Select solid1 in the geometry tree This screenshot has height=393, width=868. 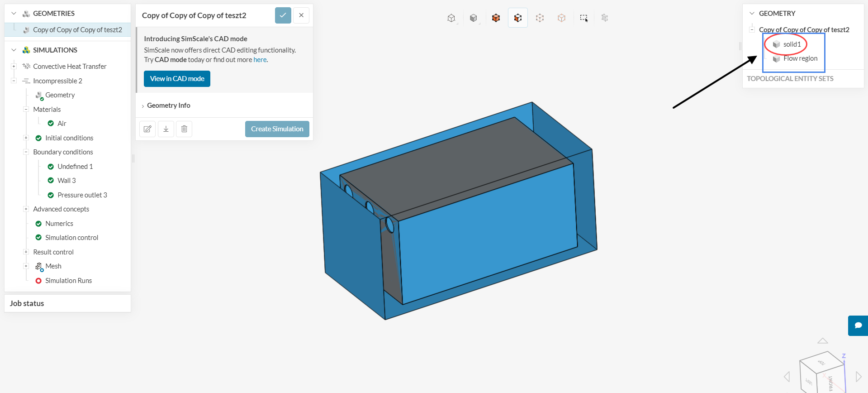click(x=792, y=44)
